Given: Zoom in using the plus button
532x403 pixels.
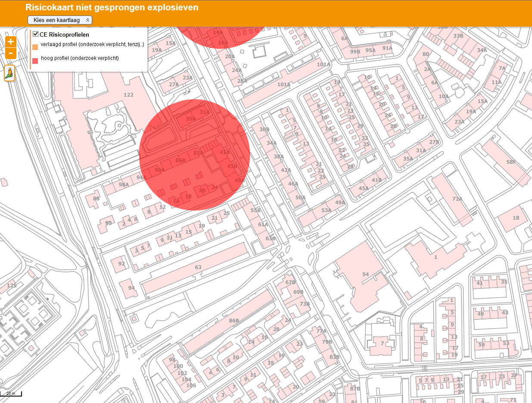Looking at the screenshot, I should [10, 41].
